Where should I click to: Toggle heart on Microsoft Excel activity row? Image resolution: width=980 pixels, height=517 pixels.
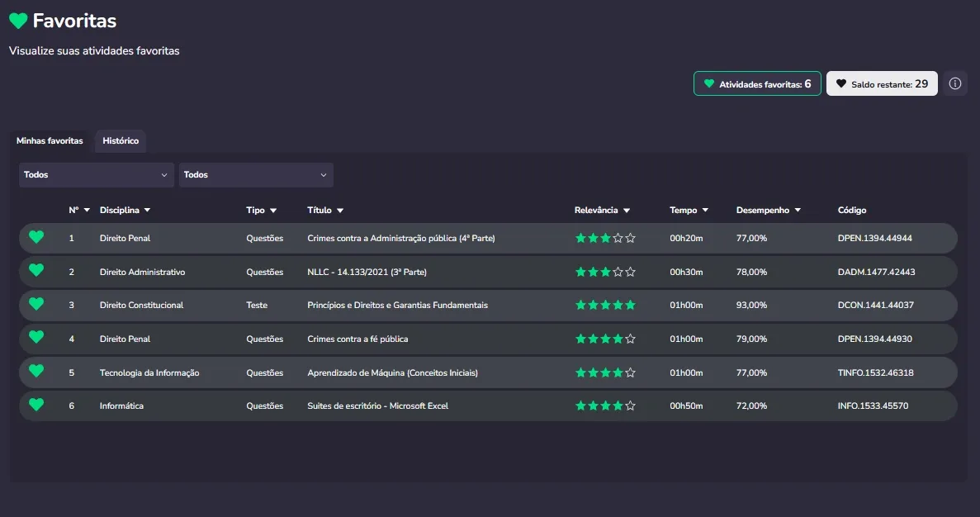pyautogui.click(x=36, y=406)
